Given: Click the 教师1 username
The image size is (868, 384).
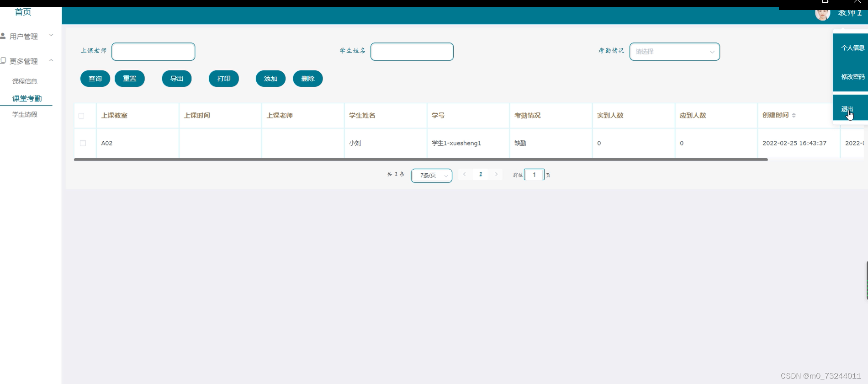Looking at the screenshot, I should (850, 13).
